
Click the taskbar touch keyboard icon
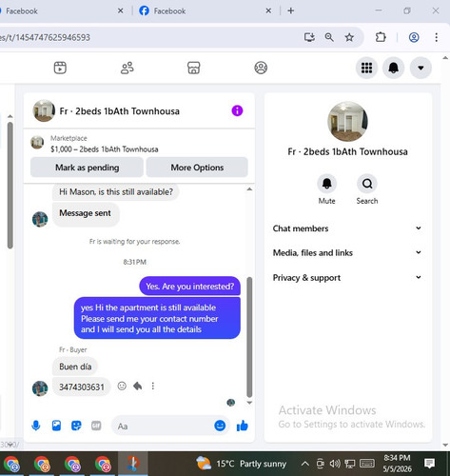point(367,464)
